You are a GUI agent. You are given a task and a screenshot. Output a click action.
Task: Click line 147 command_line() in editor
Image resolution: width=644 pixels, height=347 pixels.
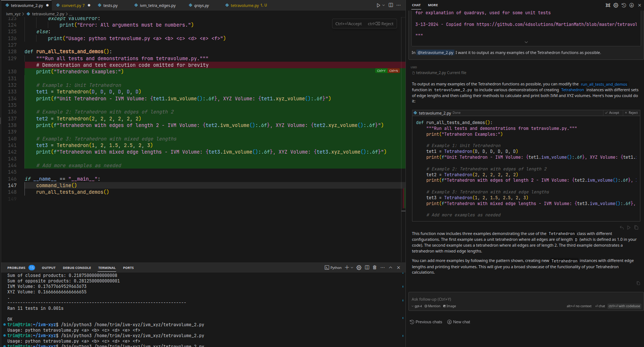coord(57,186)
